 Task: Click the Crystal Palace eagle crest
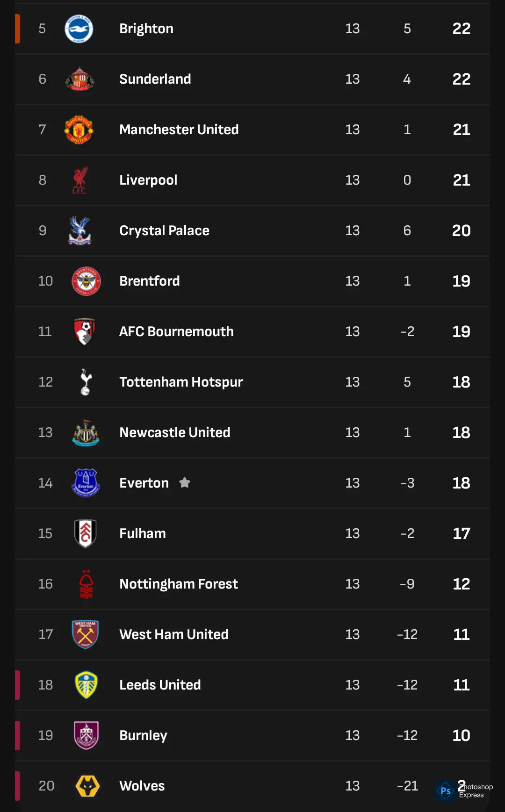coord(79,230)
